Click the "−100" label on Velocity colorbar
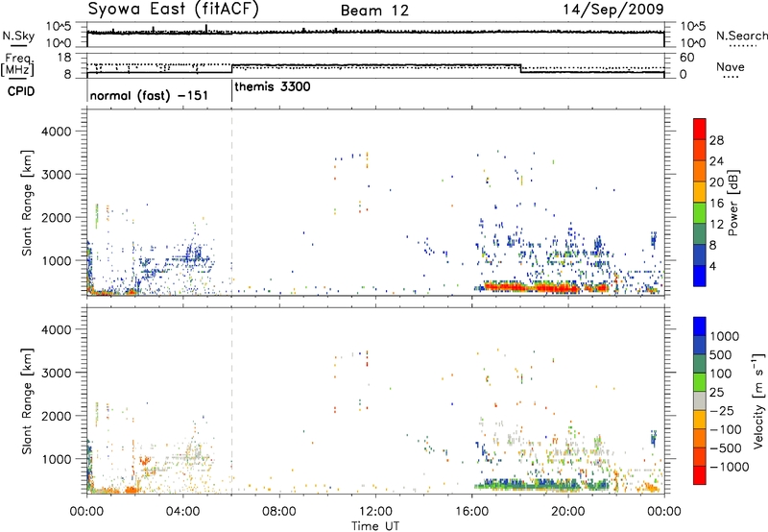 (726, 429)
